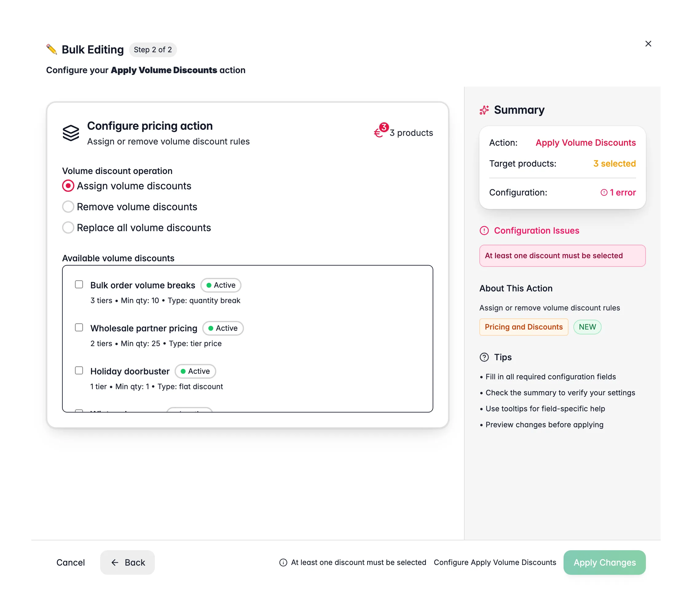Click the '1 error' configuration status
692x616 pixels.
[618, 192]
